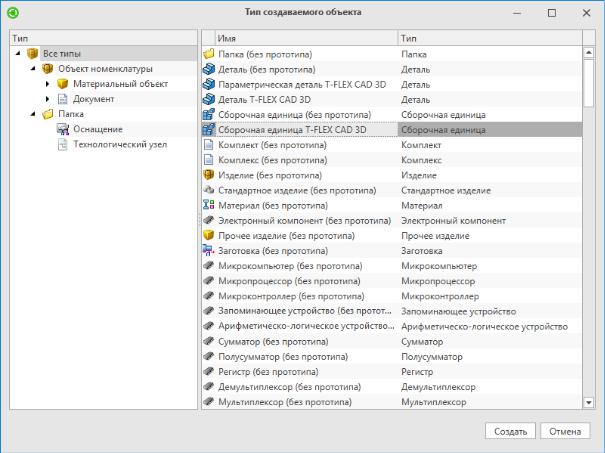Image resolution: width=605 pixels, height=453 pixels.
Task: Click the Запоминающее устройство row icon
Action: point(209,311)
